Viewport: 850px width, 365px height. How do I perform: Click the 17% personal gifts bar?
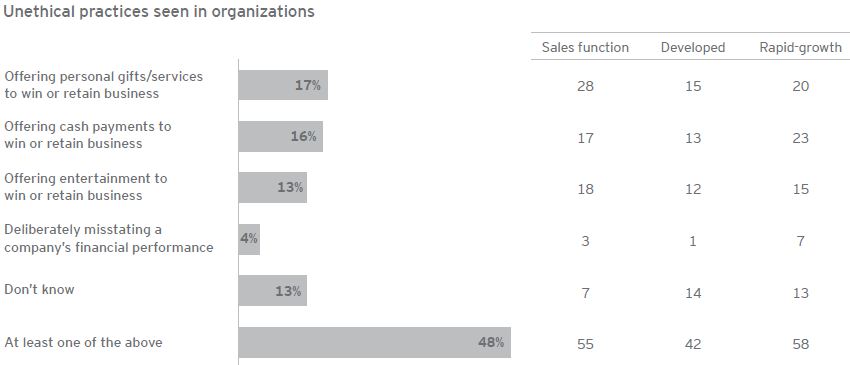coord(283,85)
